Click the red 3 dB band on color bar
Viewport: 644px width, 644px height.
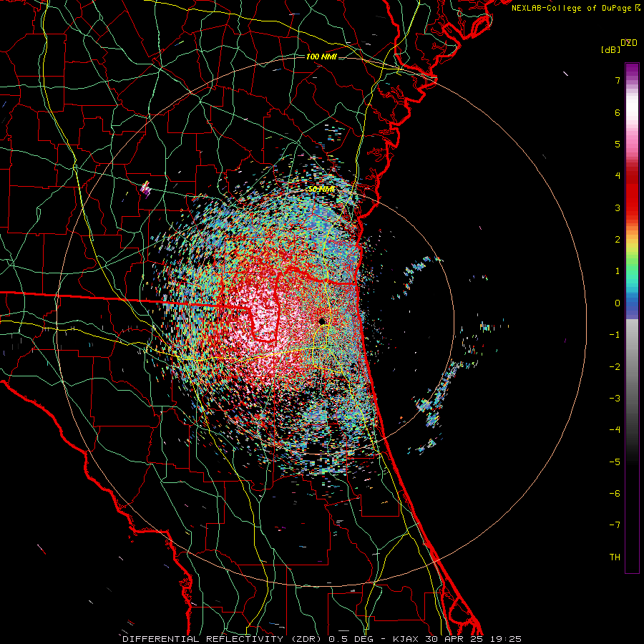632,208
